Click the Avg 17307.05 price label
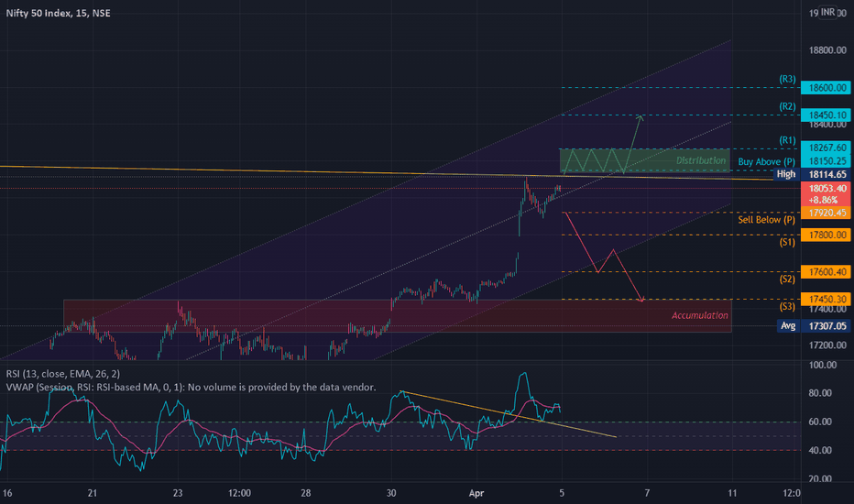The width and height of the screenshot is (854, 504). [x=813, y=326]
